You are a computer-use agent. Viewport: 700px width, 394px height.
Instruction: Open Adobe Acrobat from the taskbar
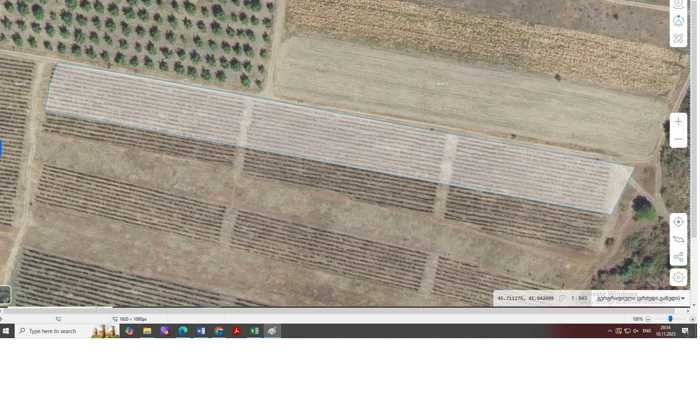(237, 331)
